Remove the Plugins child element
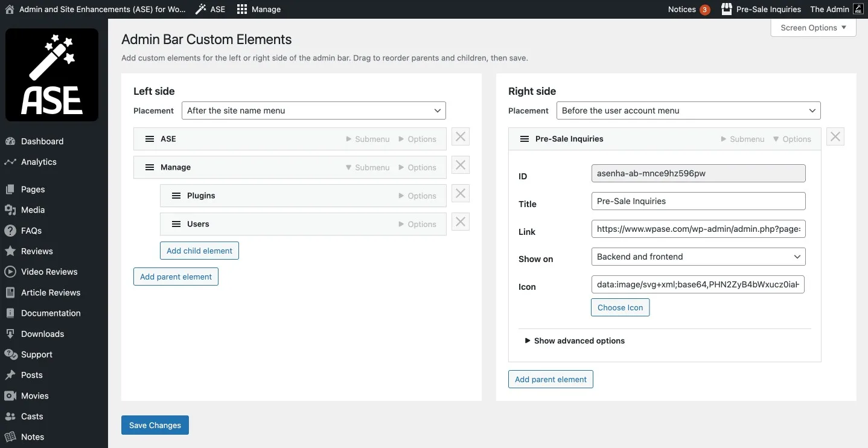Image resolution: width=868 pixels, height=448 pixels. tap(461, 194)
